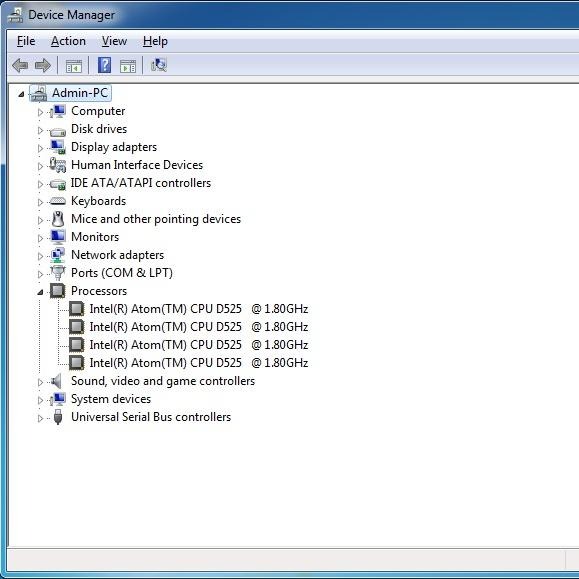Click the Forward arrow toolbar icon
The width and height of the screenshot is (579, 579).
tap(43, 66)
